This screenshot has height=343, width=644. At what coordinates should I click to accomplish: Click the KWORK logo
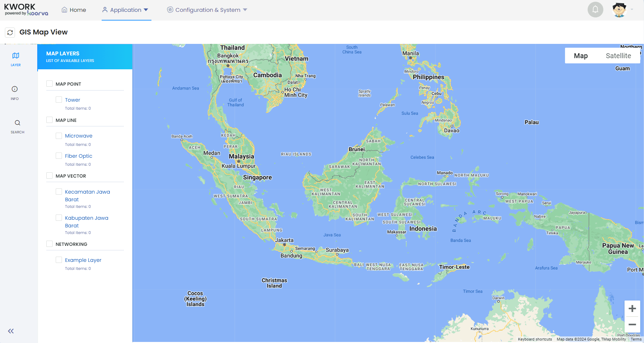(x=26, y=10)
